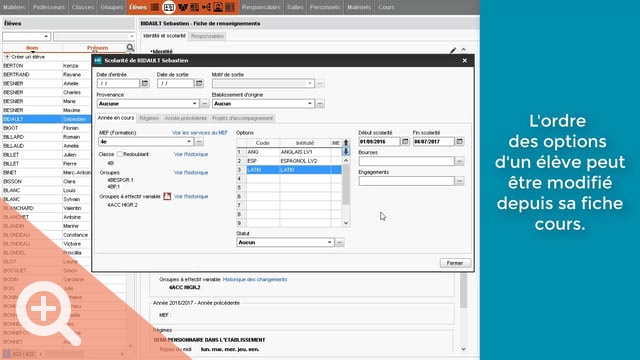Open the active student record card icon

click(169, 7)
